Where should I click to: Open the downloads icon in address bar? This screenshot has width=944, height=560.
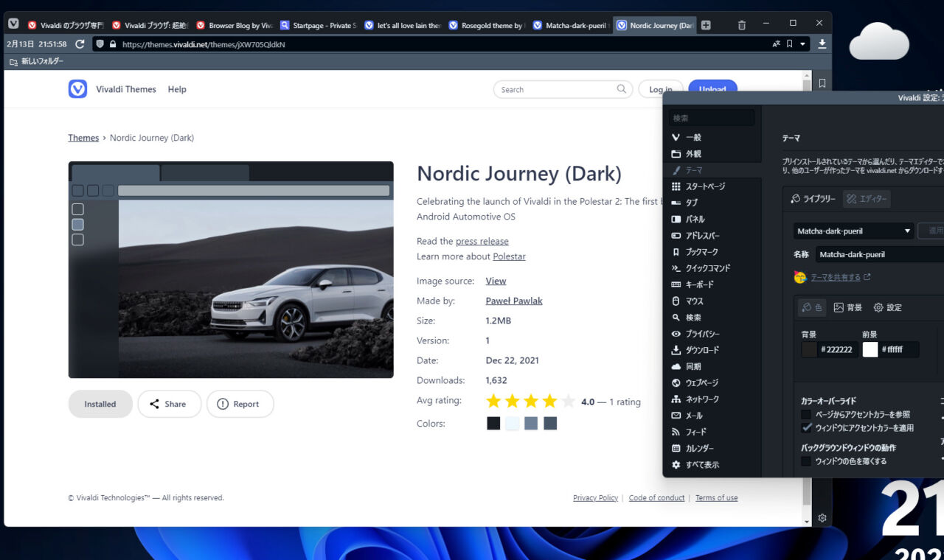[822, 44]
